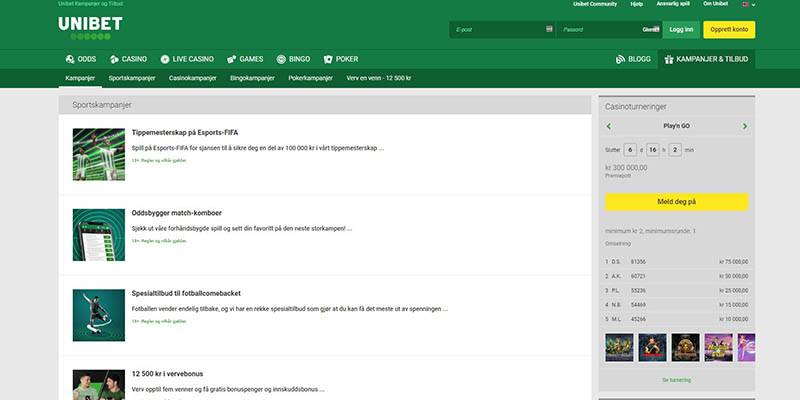Viewport: 800px width, 400px height.
Task: Open Oddsbygger match-komboer title
Action: (177, 213)
